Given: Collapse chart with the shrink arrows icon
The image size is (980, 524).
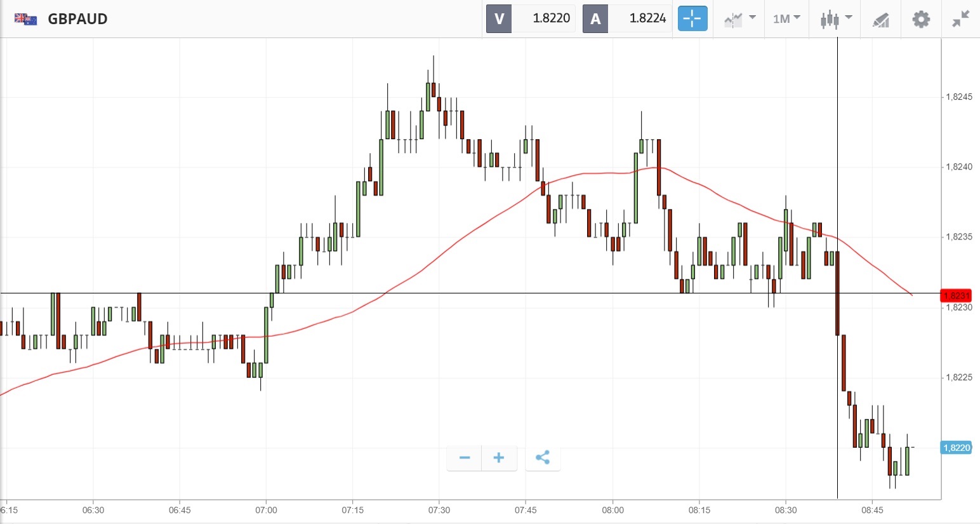Looking at the screenshot, I should click(961, 19).
